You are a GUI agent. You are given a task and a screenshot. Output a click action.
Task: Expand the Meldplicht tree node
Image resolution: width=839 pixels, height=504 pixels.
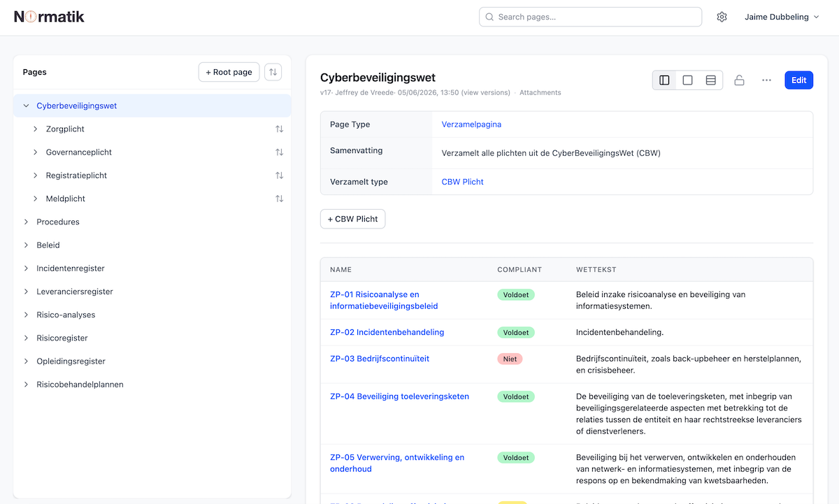(x=36, y=199)
